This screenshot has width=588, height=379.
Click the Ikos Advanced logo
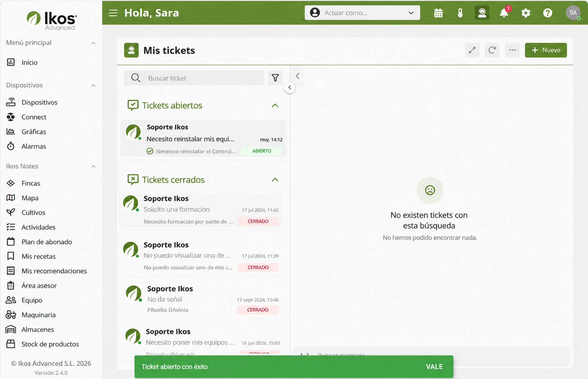point(52,20)
